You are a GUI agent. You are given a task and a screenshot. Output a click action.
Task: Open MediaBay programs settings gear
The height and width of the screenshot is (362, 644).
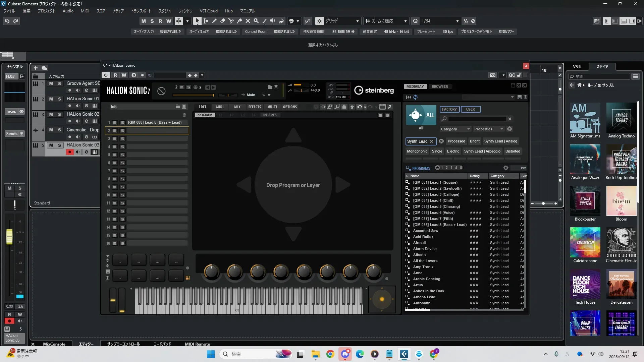pos(506,168)
